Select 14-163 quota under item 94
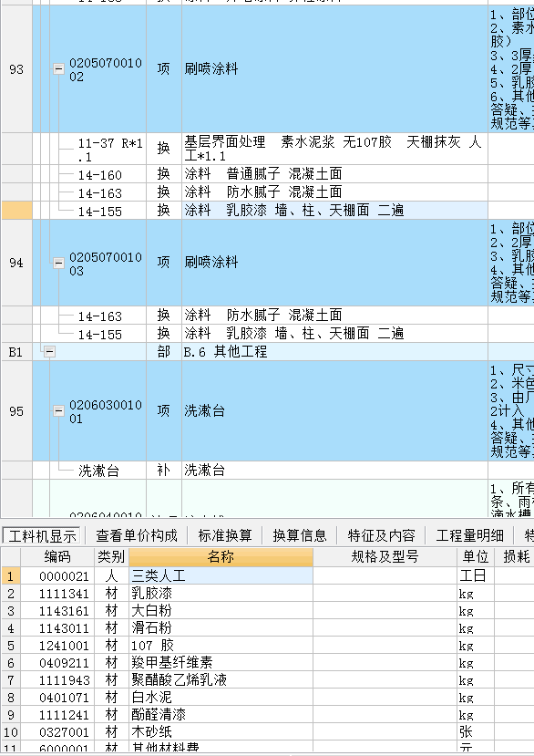 click(99, 316)
